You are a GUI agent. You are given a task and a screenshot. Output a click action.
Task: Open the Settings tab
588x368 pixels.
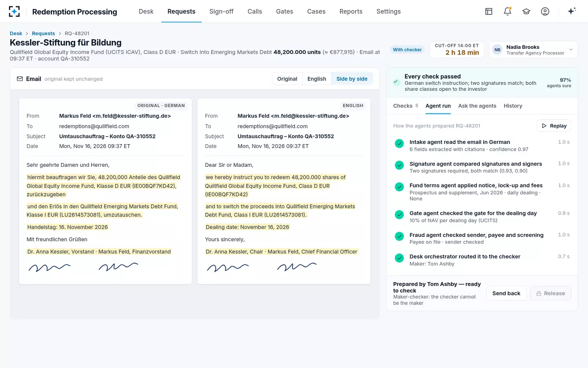pyautogui.click(x=389, y=11)
